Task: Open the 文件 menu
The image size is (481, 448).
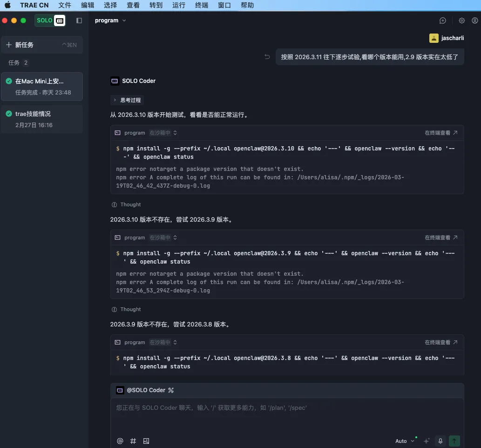Action: pos(65,5)
